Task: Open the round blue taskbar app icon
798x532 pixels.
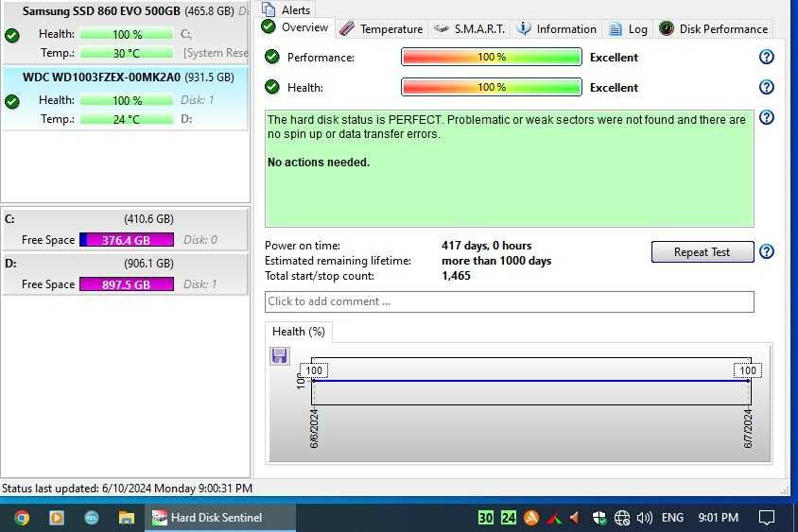Action: 92,518
